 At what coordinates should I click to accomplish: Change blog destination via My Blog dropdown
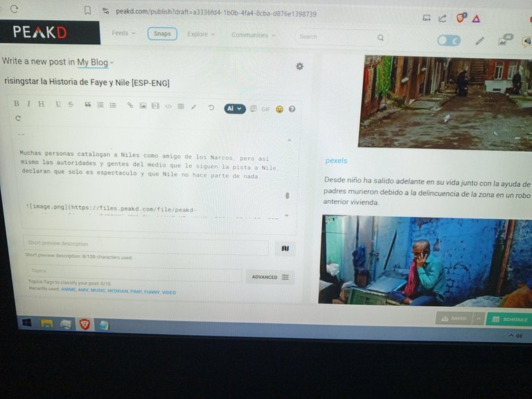96,62
